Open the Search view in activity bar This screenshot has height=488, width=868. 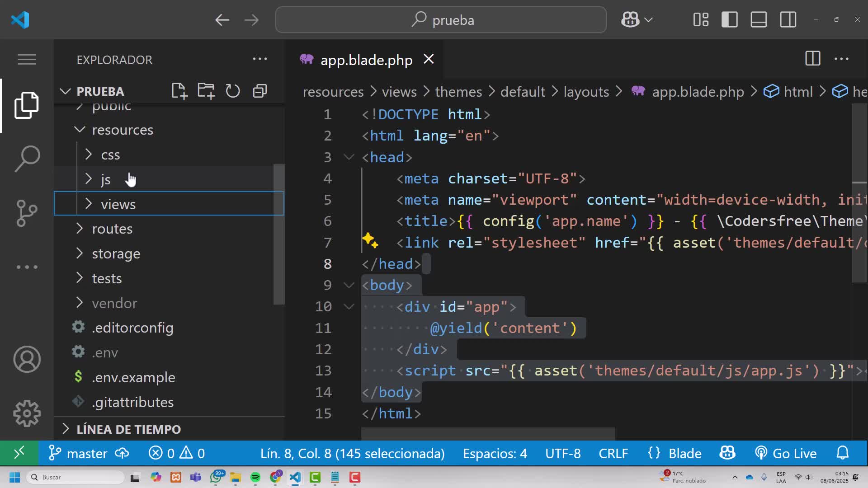click(x=27, y=159)
